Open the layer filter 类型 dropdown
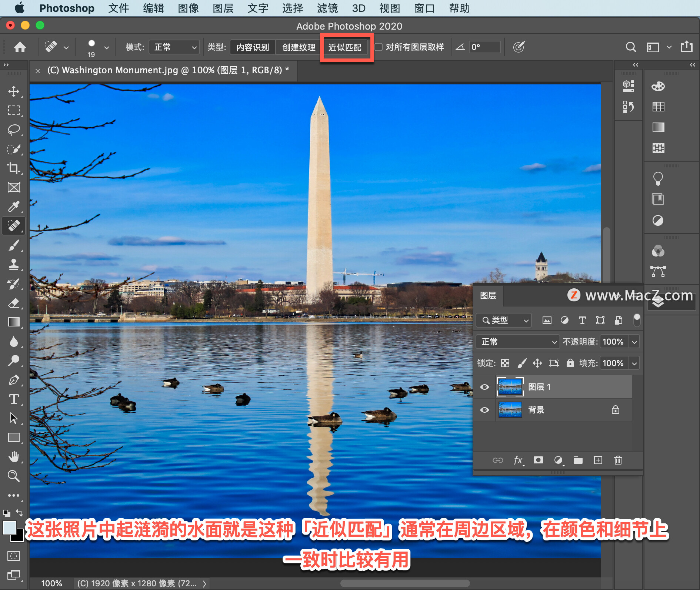700x590 pixels. click(504, 320)
